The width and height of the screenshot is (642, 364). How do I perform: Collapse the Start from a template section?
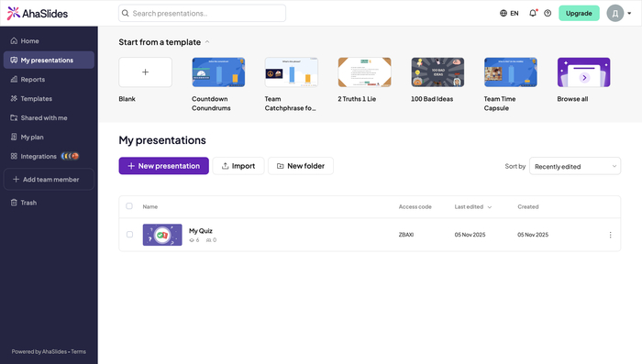[x=207, y=42]
